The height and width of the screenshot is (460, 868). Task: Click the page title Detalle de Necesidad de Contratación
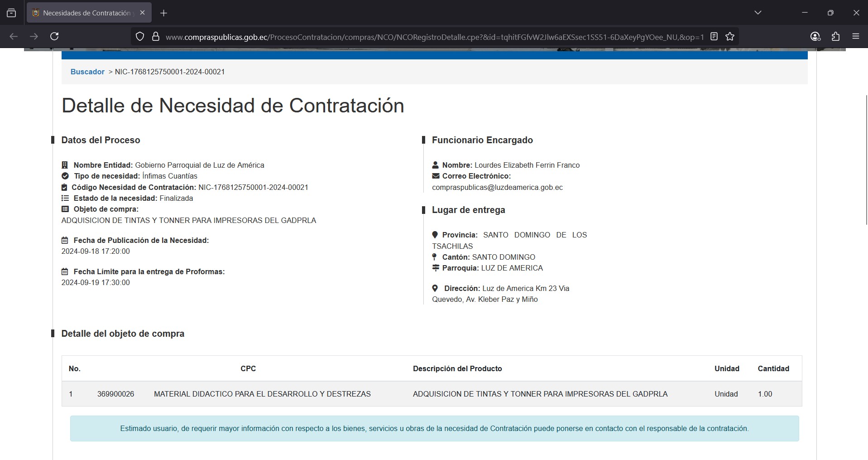coord(233,106)
